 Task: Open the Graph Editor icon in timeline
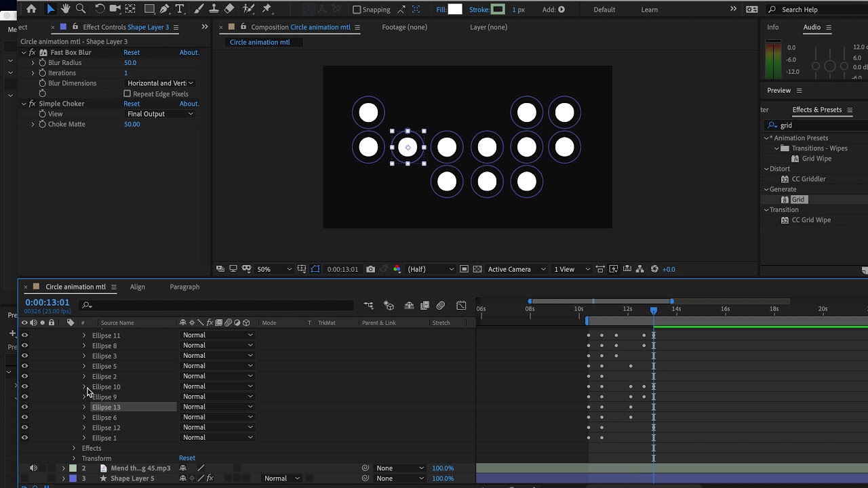tap(461, 306)
